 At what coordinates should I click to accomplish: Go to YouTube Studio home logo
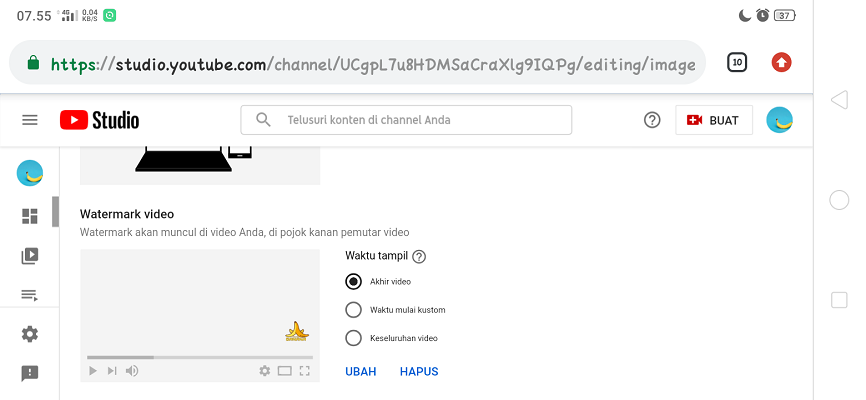click(99, 120)
